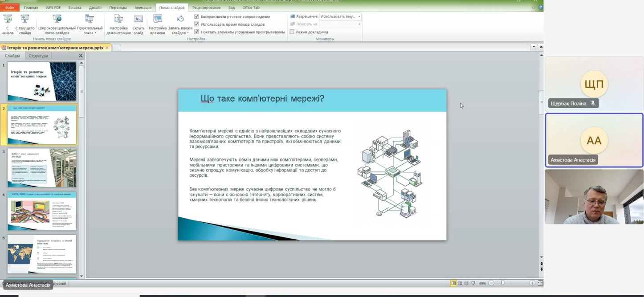Click fit slide to window icon
644x297 pixels.
pos(540,283)
